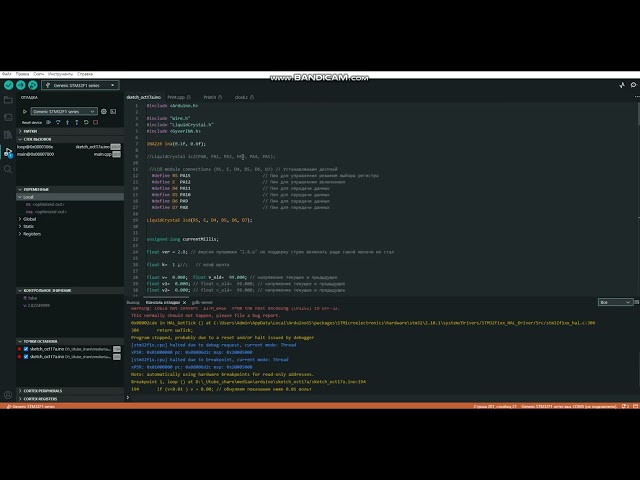The image size is (640, 480).
Task: Open the Serial Plotter icon
Action: tap(622, 85)
